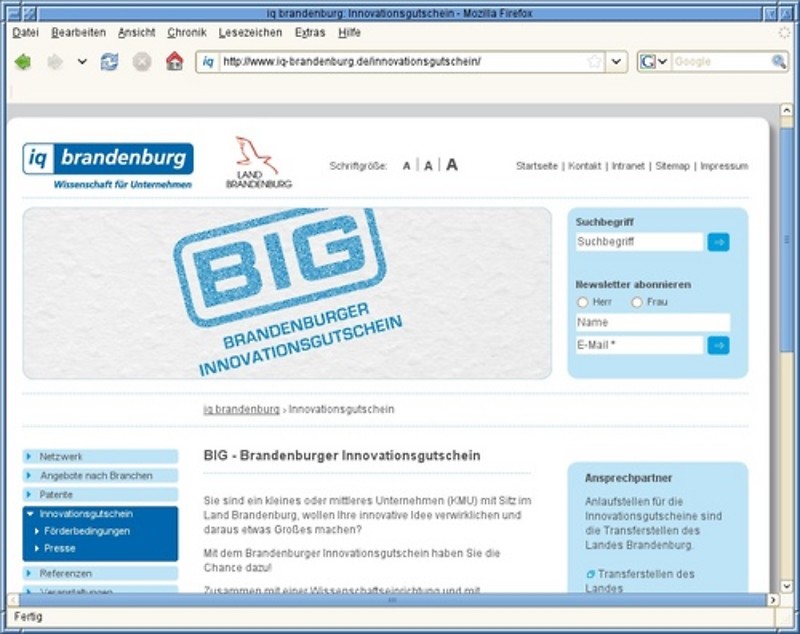Click into the newsletter E-Mail field

tap(640, 345)
